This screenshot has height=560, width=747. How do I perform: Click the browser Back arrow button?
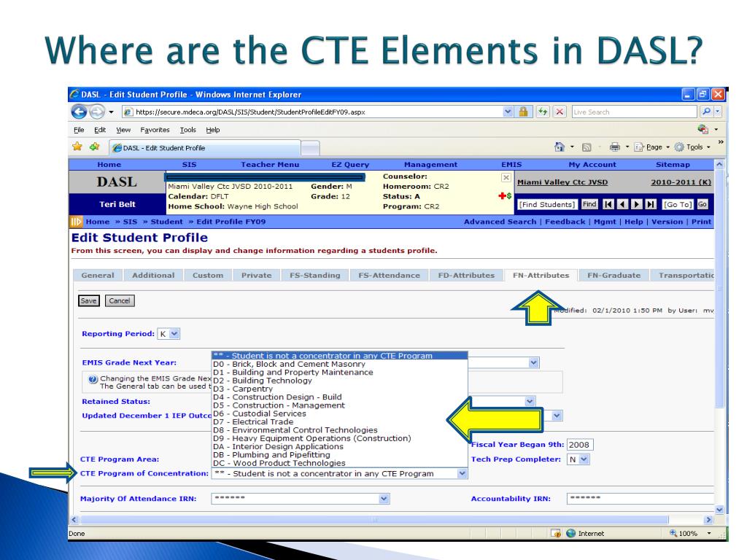point(79,112)
